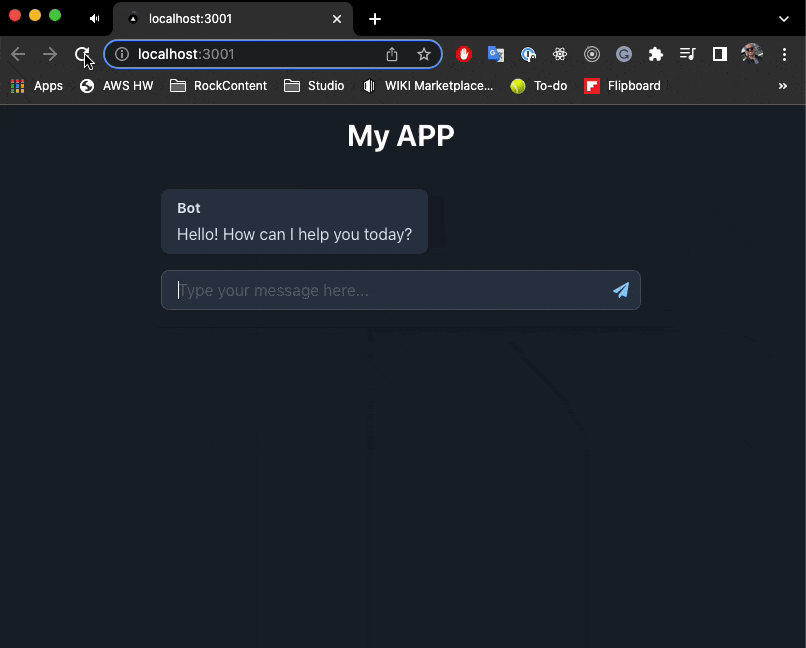
Task: Open the red hand ad blocker extension
Action: 464,54
